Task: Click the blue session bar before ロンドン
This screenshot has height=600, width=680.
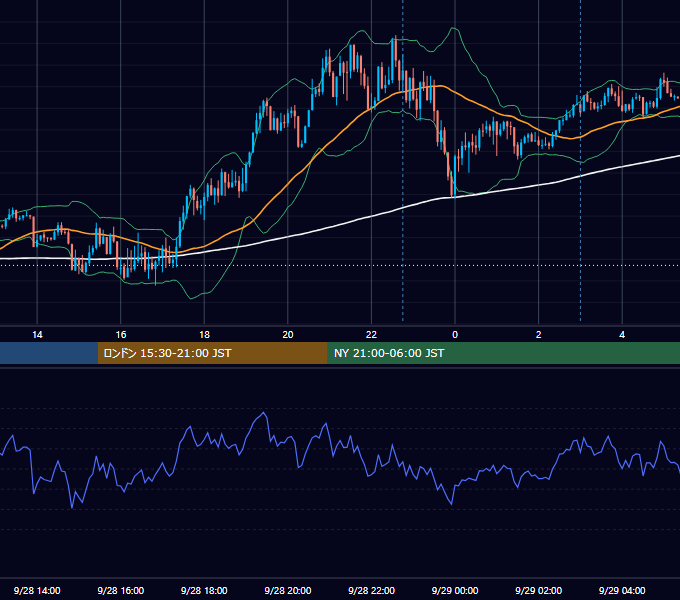Action: point(49,353)
